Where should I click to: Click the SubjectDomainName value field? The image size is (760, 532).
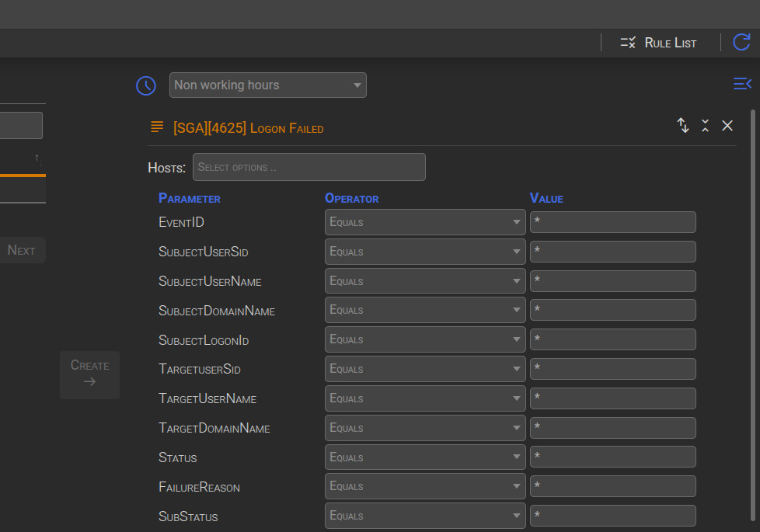612,310
